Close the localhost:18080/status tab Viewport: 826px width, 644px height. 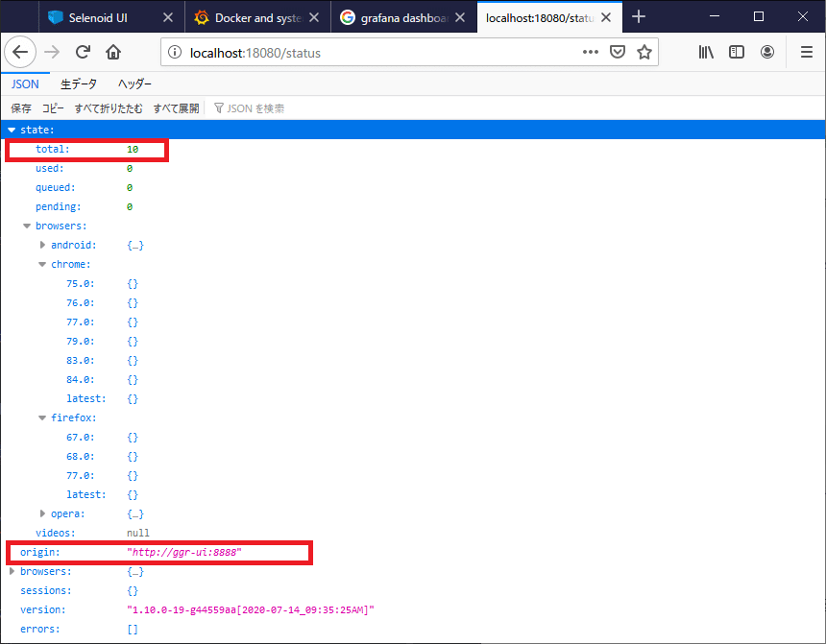[606, 17]
